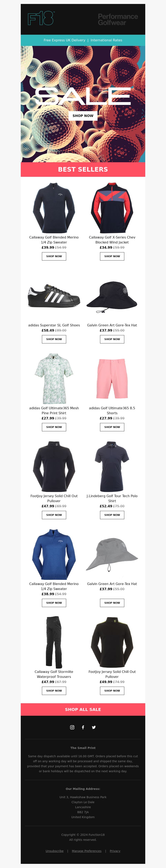Click the Best Sellers heading banner
166x868 pixels.
click(x=83, y=170)
